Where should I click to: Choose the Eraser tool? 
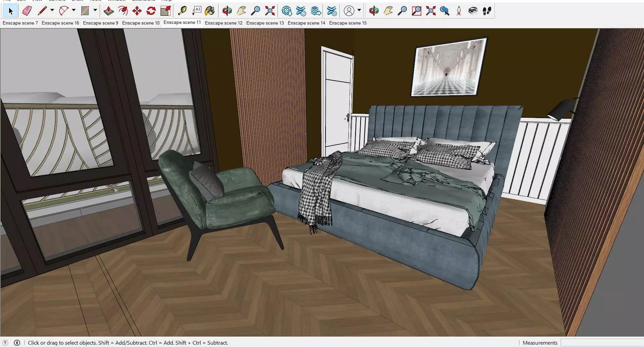(x=27, y=11)
